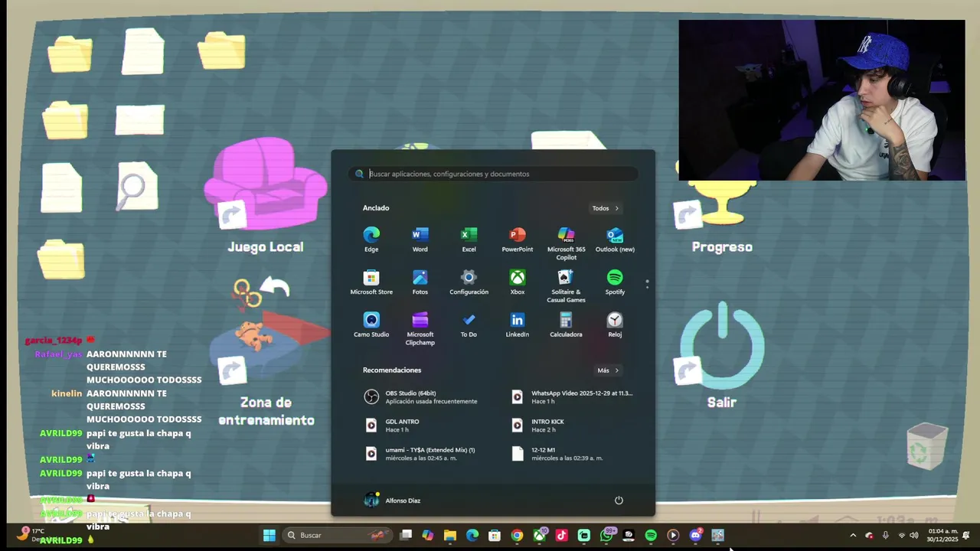Open the To Do app
Viewport: 980px width, 551px height.
click(x=469, y=325)
